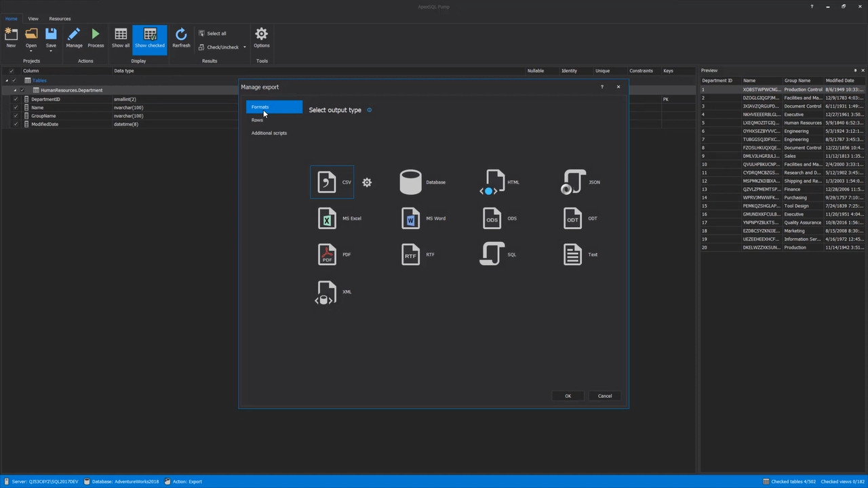Click Select all in Results group
The height and width of the screenshot is (488, 868).
click(x=216, y=33)
